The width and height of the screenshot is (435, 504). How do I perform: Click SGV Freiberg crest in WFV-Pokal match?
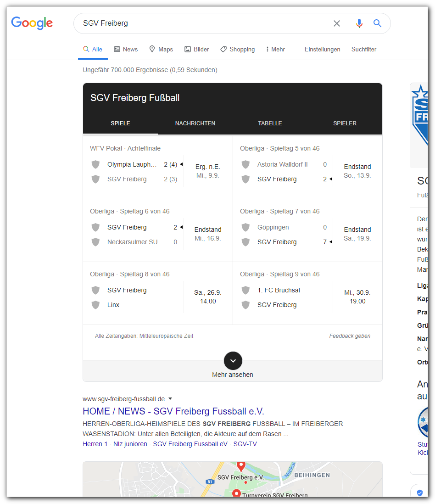click(x=95, y=179)
